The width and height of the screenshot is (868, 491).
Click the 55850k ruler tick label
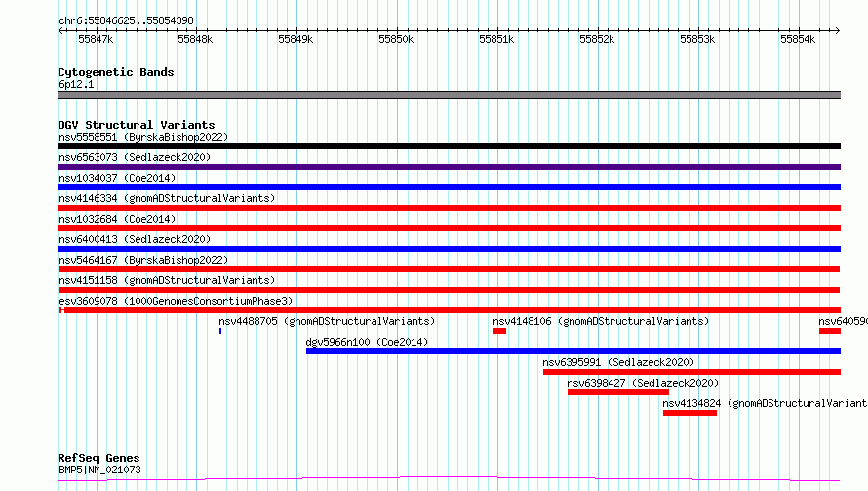(x=396, y=39)
